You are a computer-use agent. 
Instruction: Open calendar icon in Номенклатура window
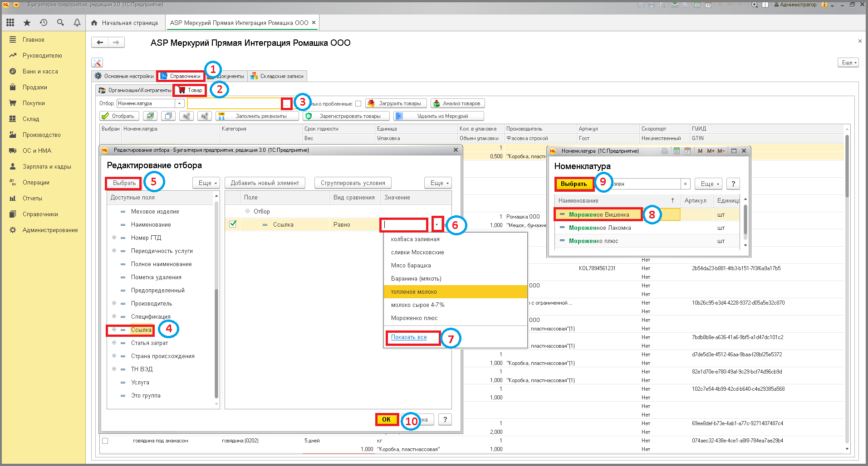point(687,151)
